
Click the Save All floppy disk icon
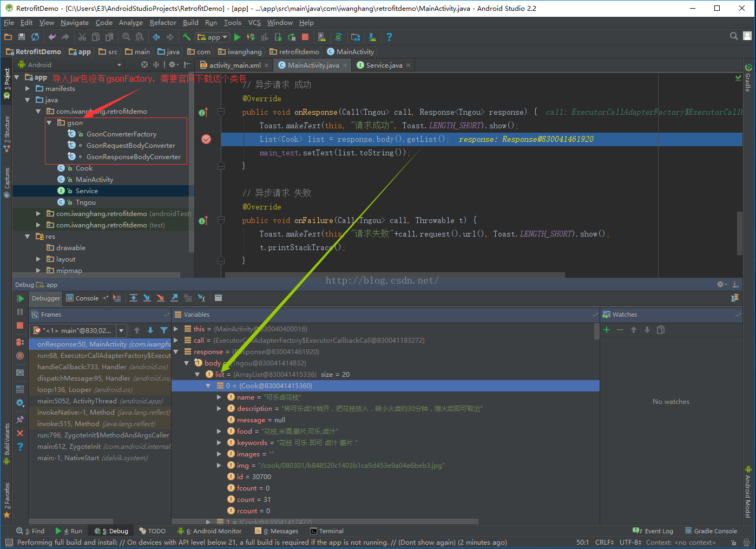tap(22, 37)
